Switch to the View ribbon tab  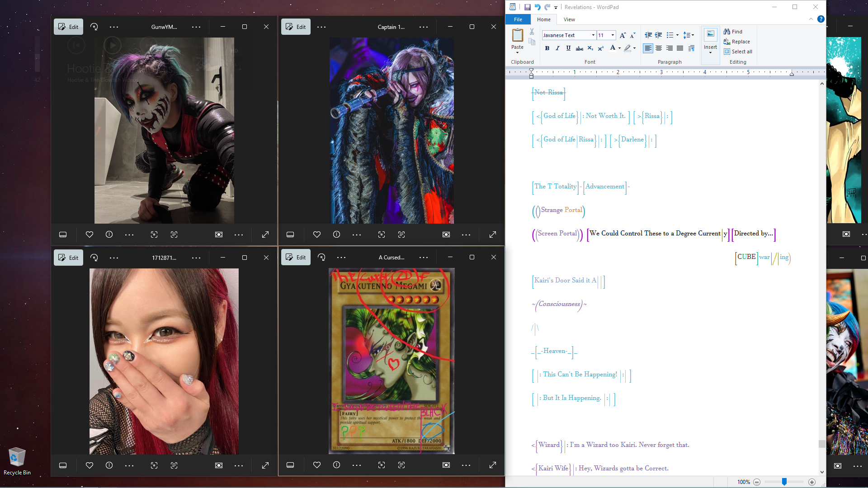[569, 19]
